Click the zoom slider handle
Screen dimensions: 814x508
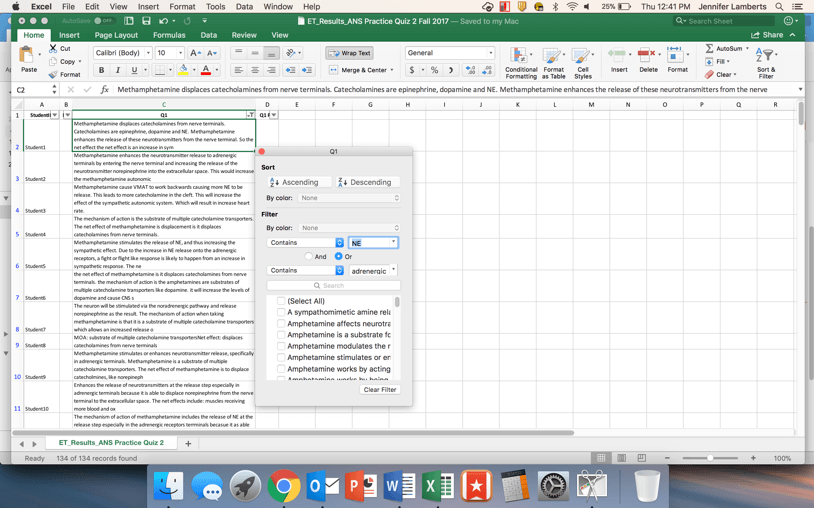tap(710, 458)
